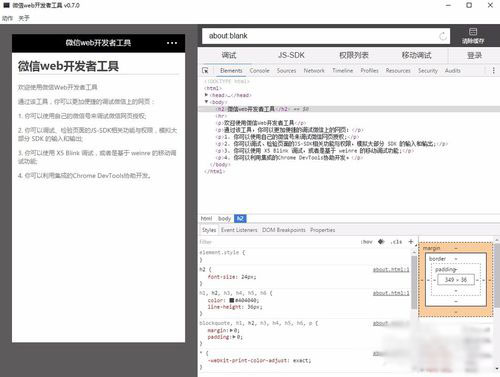Click the element inspector arrow icon
The image size is (500, 377).
point(205,71)
